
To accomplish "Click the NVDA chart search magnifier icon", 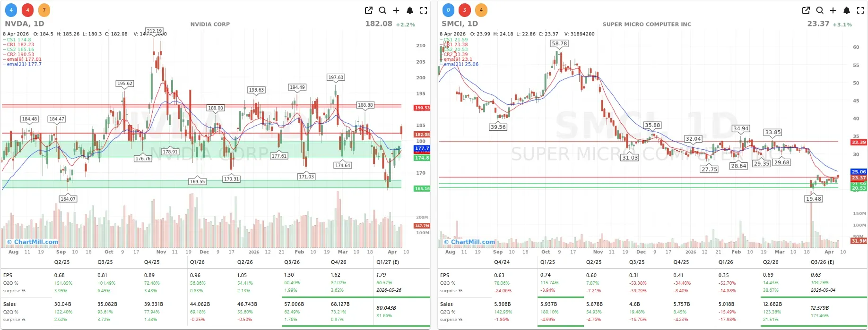I will pyautogui.click(x=382, y=10).
